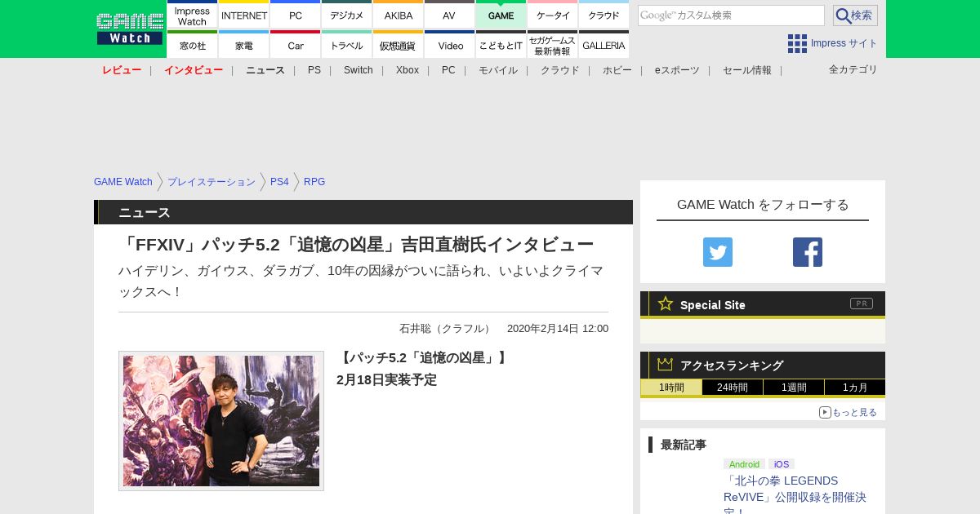Select the 24時間 ranking tab
This screenshot has height=514, width=980.
[x=733, y=388]
